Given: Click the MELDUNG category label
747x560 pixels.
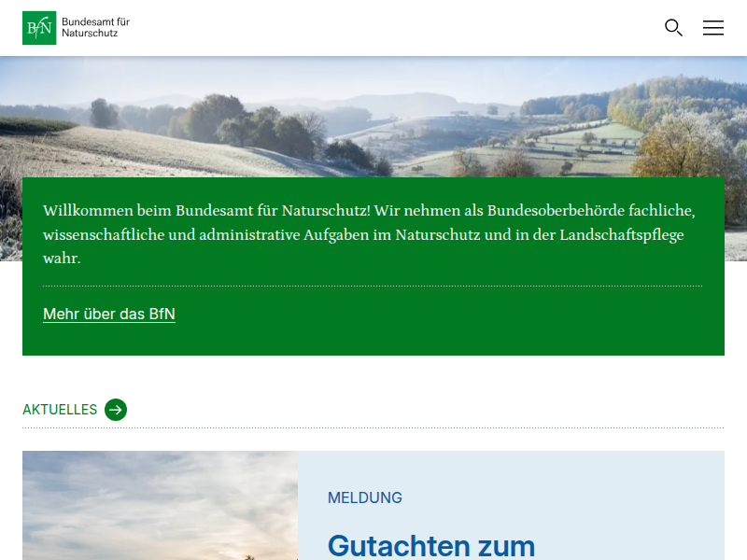Looking at the screenshot, I should (x=365, y=498).
